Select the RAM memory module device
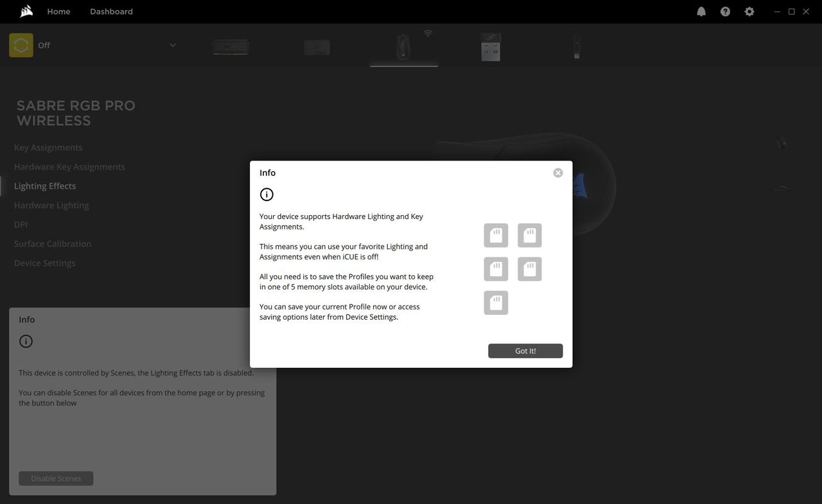The height and width of the screenshot is (504, 822). click(x=231, y=47)
